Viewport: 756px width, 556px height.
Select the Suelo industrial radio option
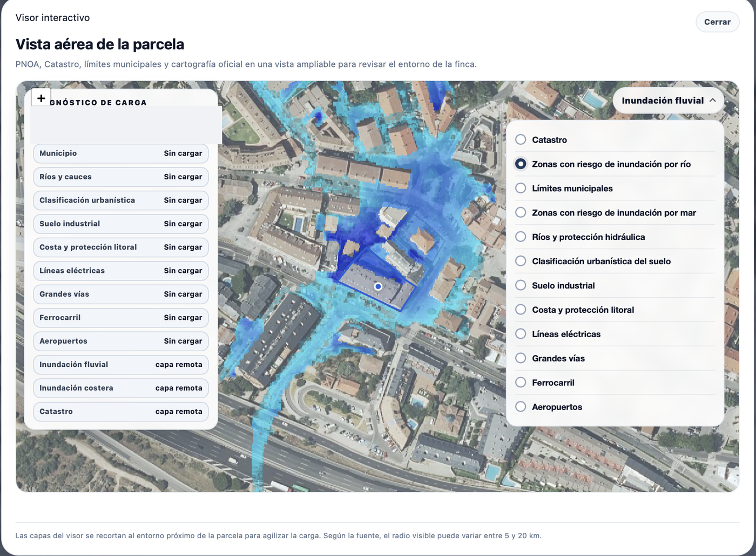[521, 285]
